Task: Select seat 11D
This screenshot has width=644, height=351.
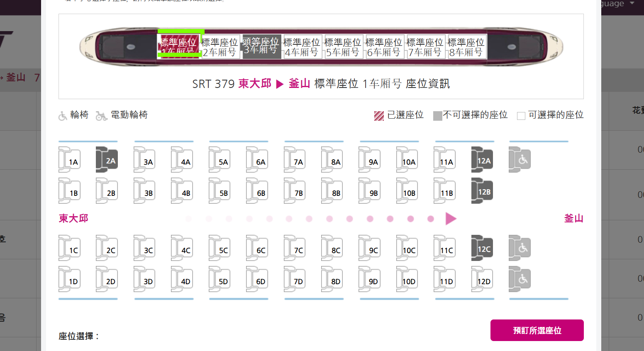Action: click(444, 279)
